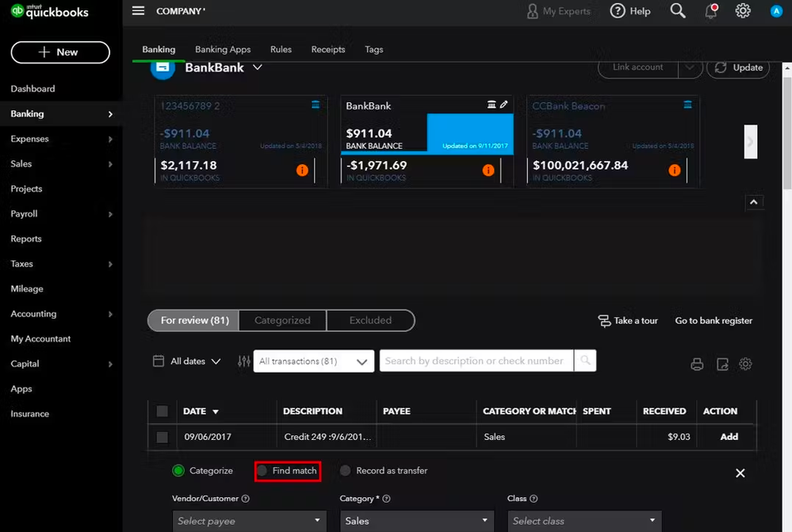Click help icon next to Class
The height and width of the screenshot is (532, 792).
click(x=534, y=499)
